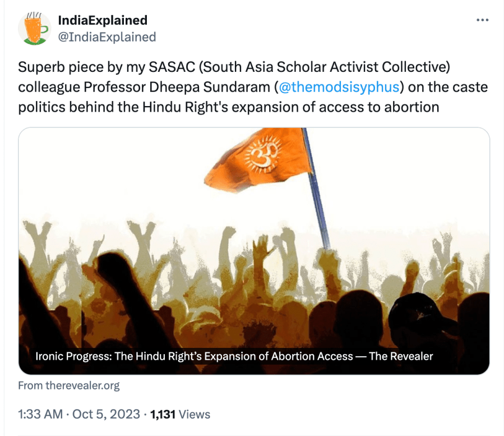Click the 1:33 AM post time
Screen dimensions: 504x436
(40, 414)
